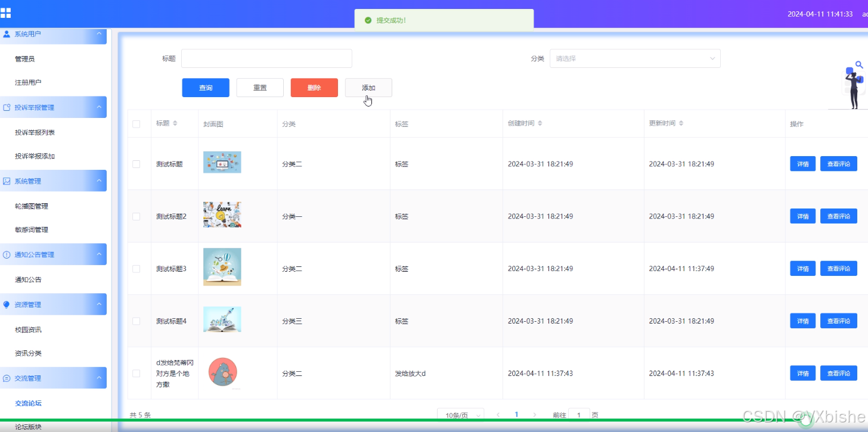The image size is (868, 432).
Task: Select page number 1 in pagination
Action: pyautogui.click(x=516, y=415)
